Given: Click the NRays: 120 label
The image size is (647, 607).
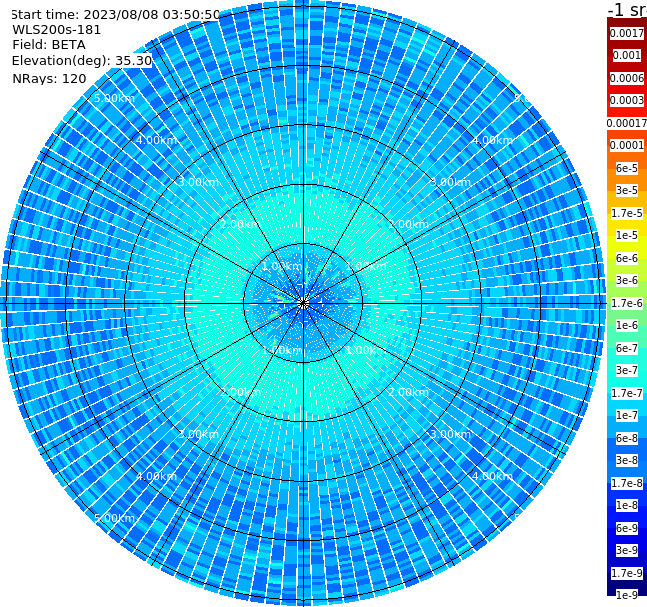Looking at the screenshot, I should [x=49, y=78].
